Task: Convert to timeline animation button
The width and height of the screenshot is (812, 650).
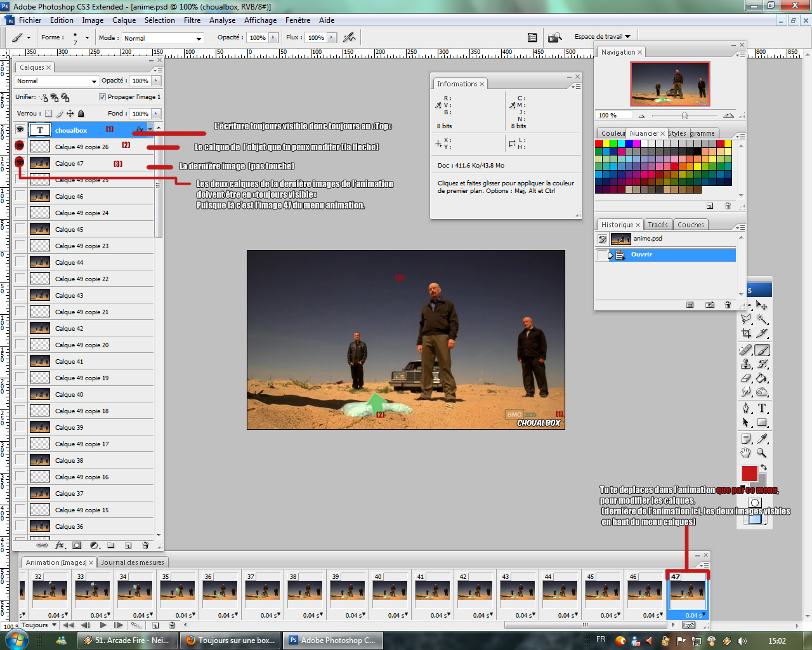Action: pos(688,625)
